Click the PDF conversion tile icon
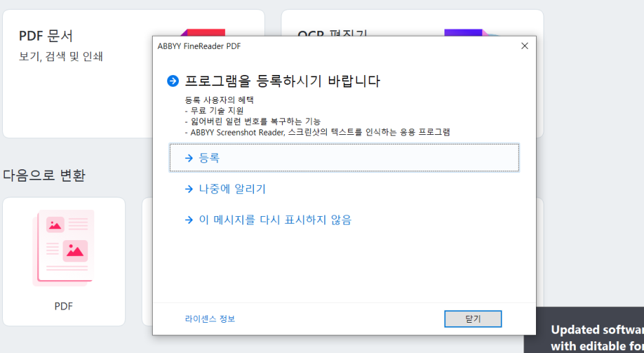644x353 pixels. point(63,248)
